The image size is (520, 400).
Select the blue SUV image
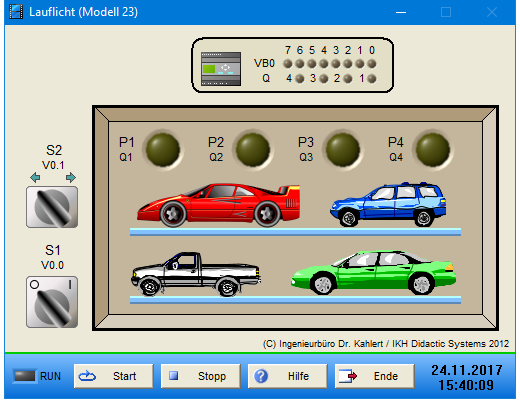click(388, 204)
